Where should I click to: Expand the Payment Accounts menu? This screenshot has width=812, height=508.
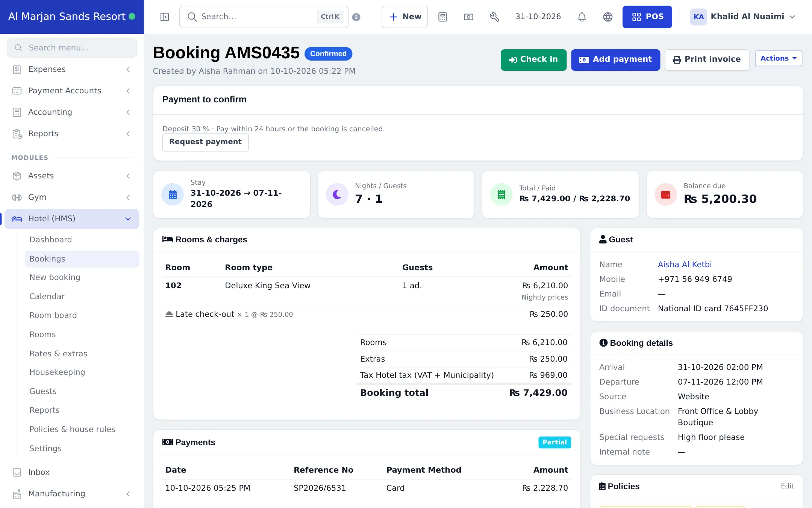click(x=71, y=91)
